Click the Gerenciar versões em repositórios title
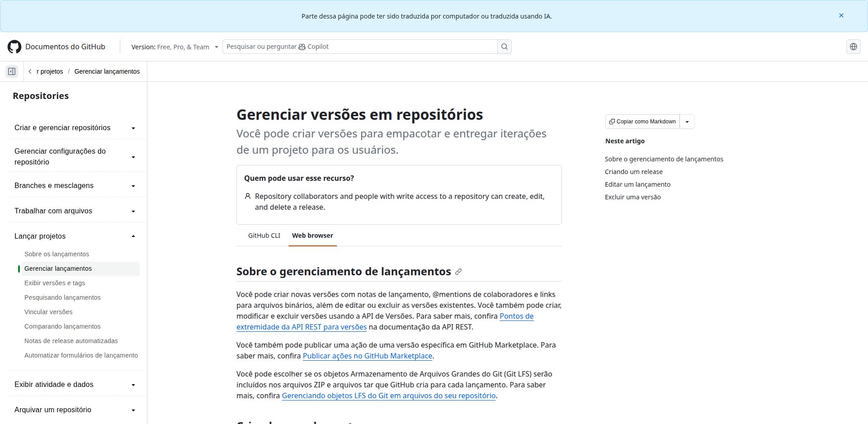The image size is (868, 424). [x=360, y=115]
